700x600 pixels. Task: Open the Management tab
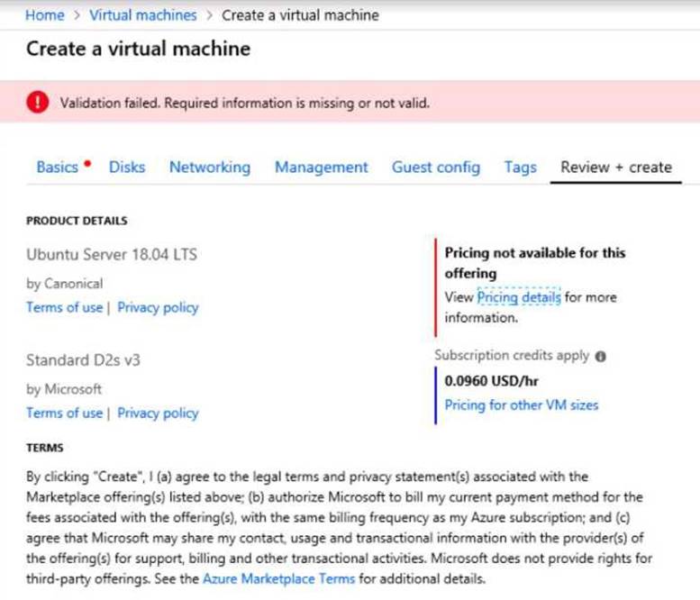pos(322,167)
